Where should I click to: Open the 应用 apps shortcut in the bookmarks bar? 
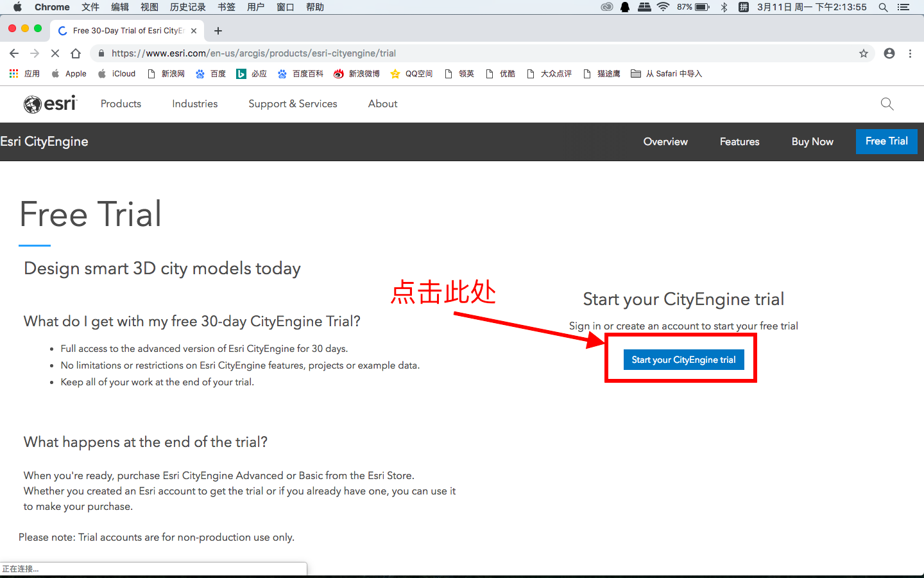(24, 74)
